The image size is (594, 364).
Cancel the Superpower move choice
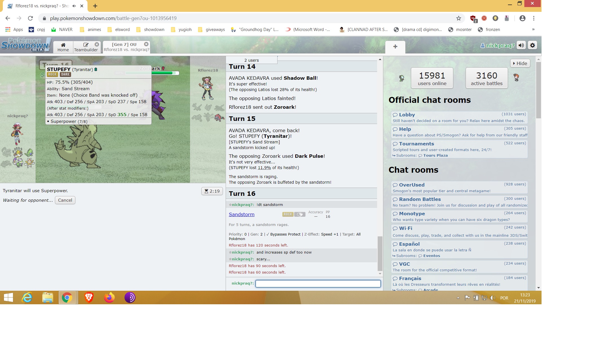point(65,200)
